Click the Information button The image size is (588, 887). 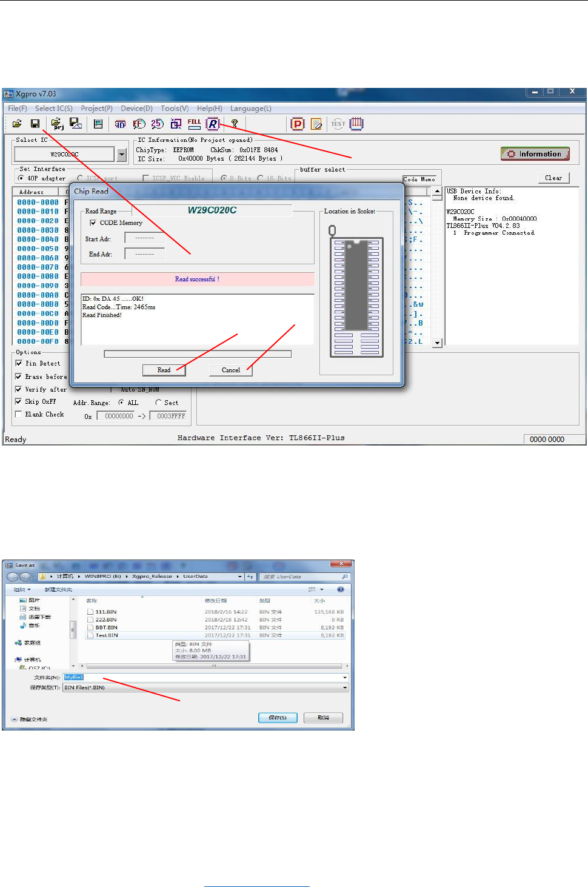[x=535, y=154]
